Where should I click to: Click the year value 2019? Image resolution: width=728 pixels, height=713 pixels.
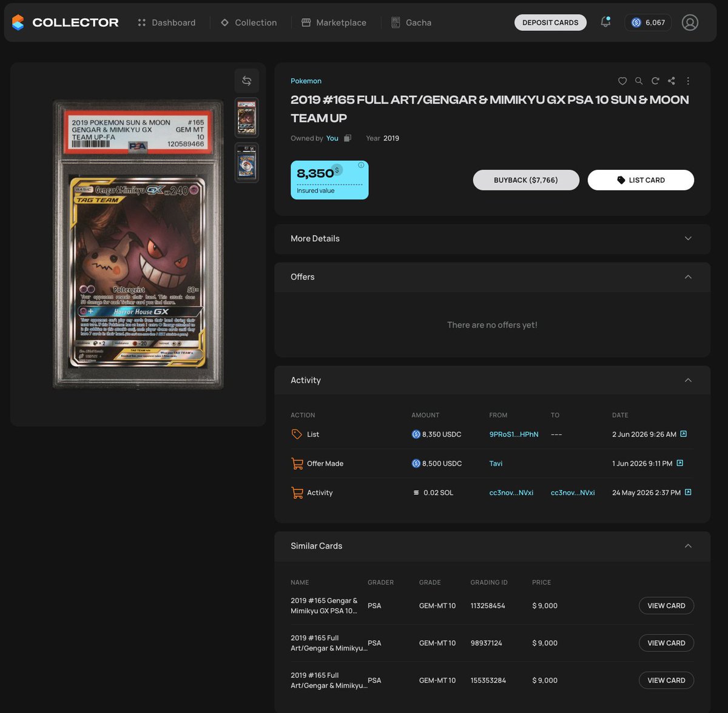click(x=391, y=138)
